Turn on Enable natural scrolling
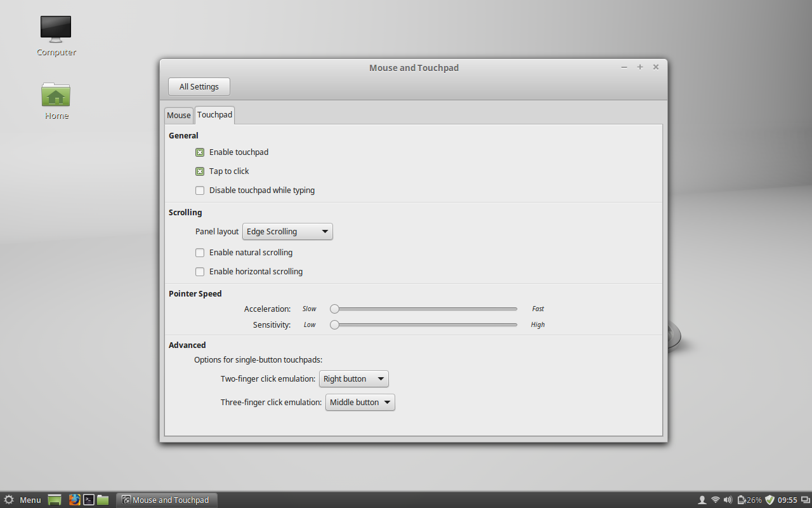Image resolution: width=812 pixels, height=508 pixels. click(200, 253)
